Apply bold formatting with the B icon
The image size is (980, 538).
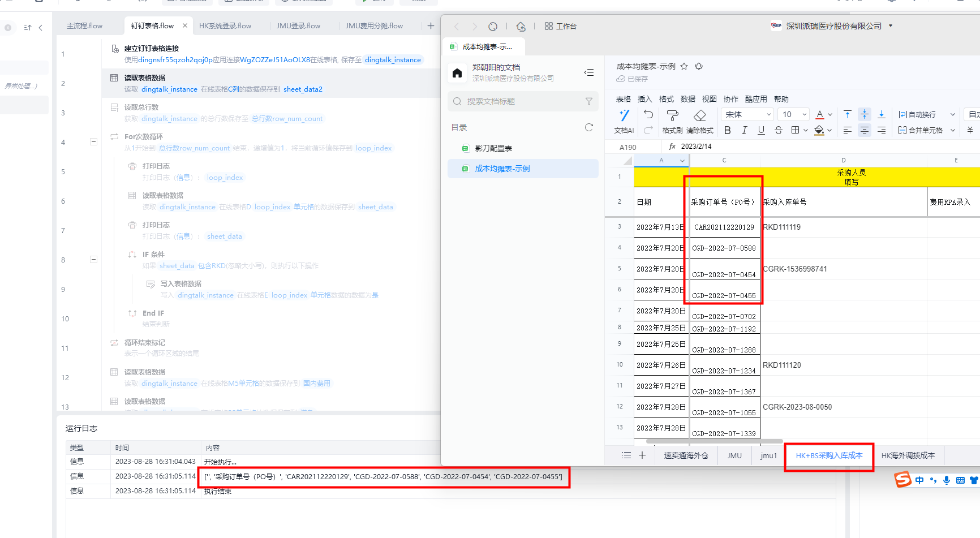tap(728, 130)
